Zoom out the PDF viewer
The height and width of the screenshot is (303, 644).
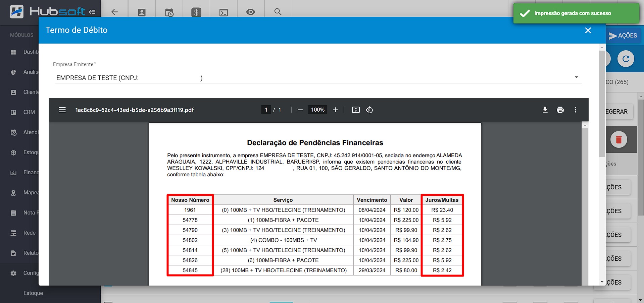tap(300, 110)
